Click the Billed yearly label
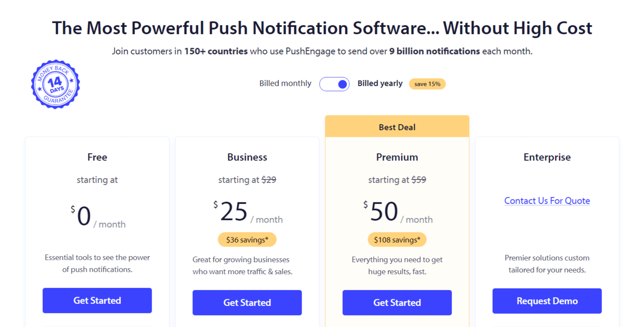This screenshot has height=327, width=644. click(x=380, y=83)
